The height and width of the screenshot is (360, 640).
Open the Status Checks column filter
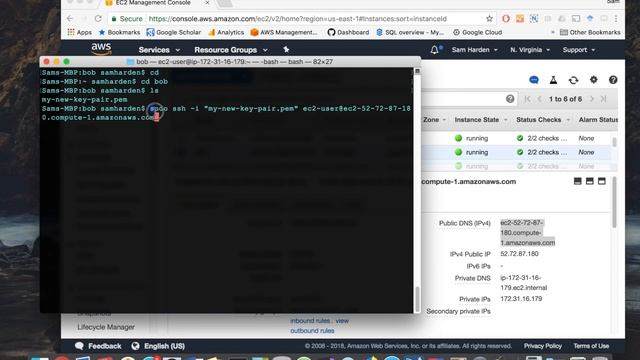pos(568,120)
